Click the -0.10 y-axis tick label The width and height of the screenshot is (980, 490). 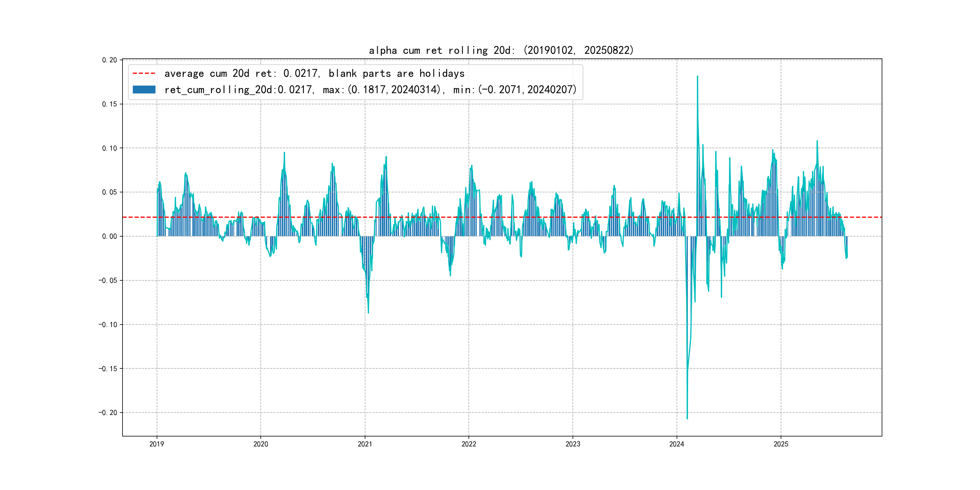click(x=108, y=325)
